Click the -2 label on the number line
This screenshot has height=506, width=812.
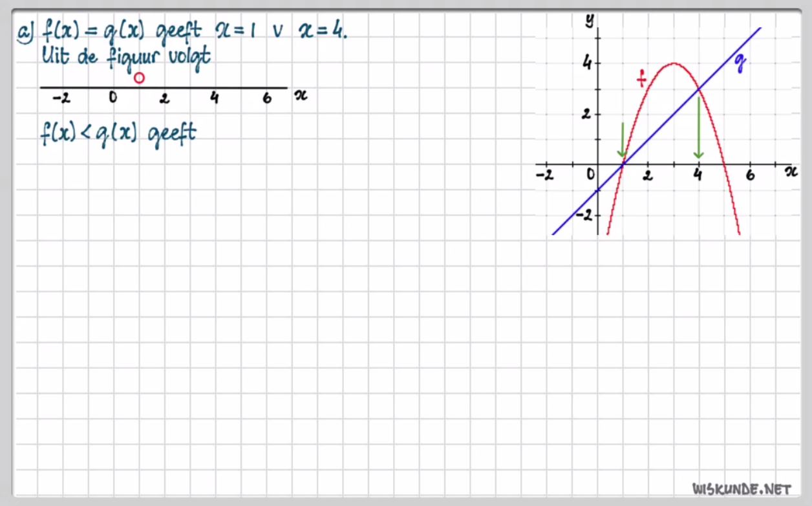[61, 99]
